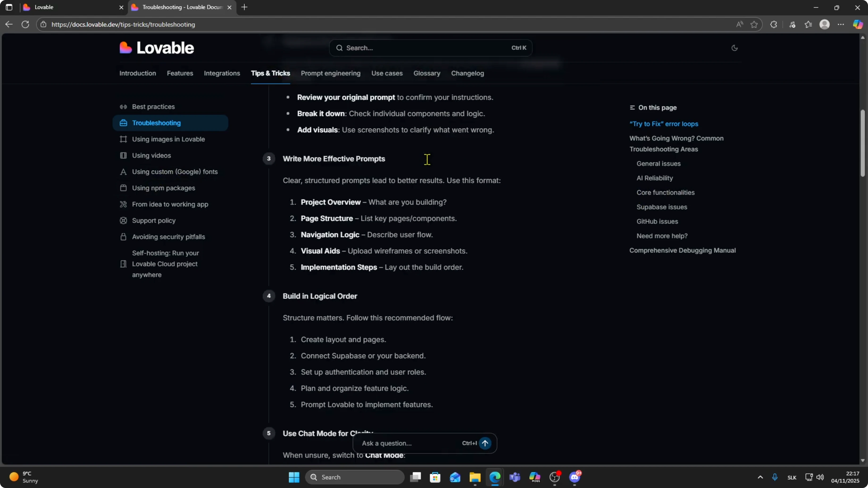868x488 pixels.
Task: Select the Tips & Tricks tab
Action: (x=270, y=73)
